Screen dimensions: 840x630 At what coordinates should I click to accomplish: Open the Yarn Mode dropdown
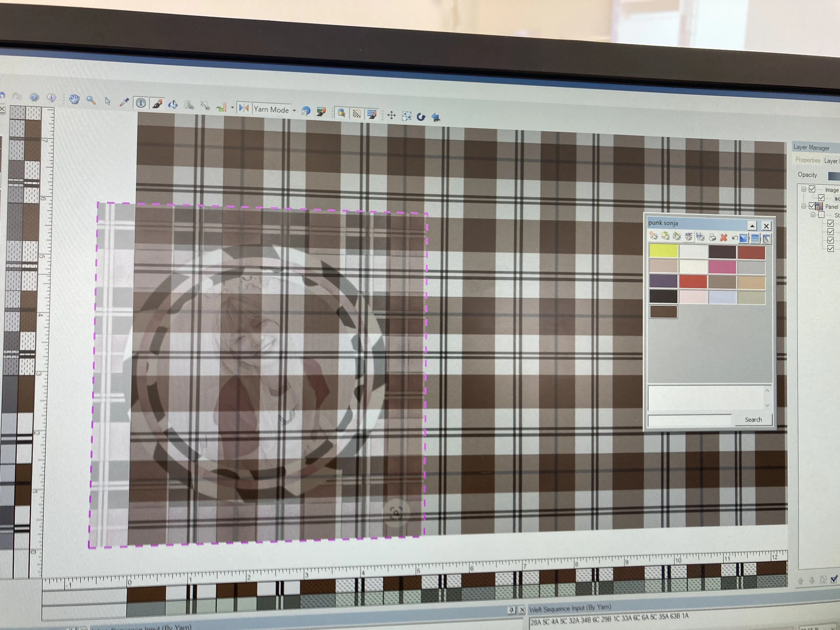coord(294,111)
